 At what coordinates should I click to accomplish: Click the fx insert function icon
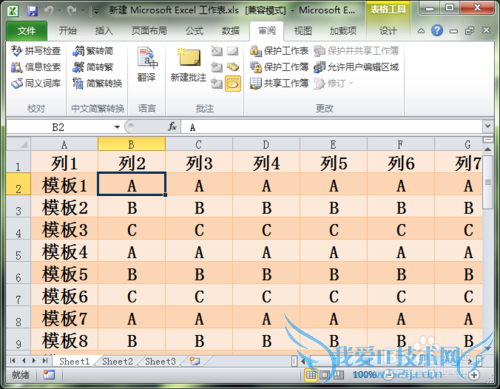[172, 127]
